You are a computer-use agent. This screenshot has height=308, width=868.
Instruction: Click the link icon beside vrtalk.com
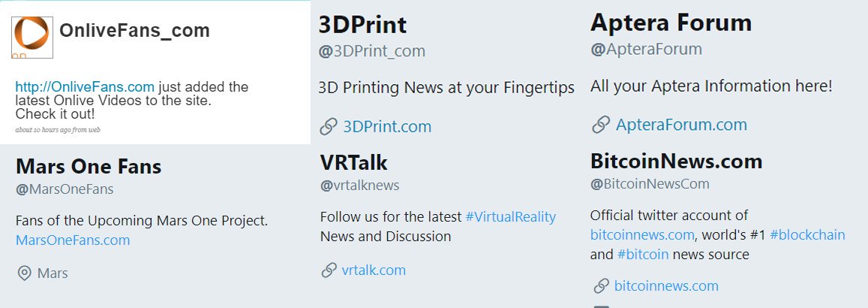329,270
